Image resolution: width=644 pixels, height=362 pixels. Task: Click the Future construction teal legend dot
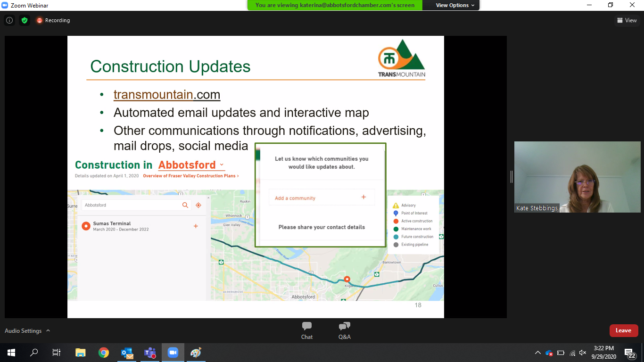(396, 237)
